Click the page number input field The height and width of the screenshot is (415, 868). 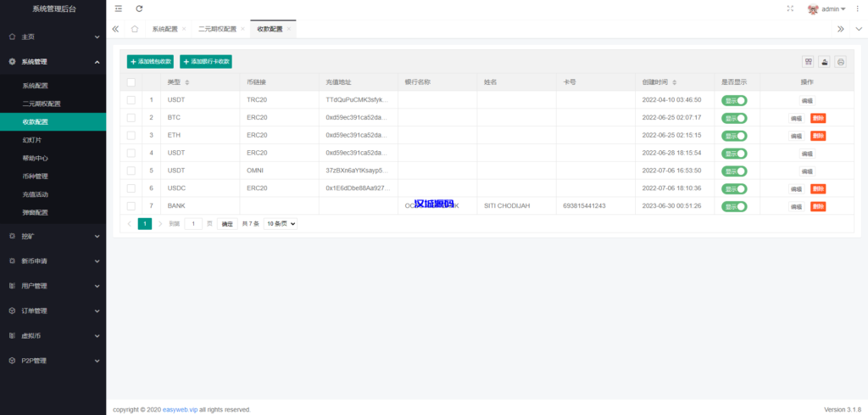coord(193,224)
